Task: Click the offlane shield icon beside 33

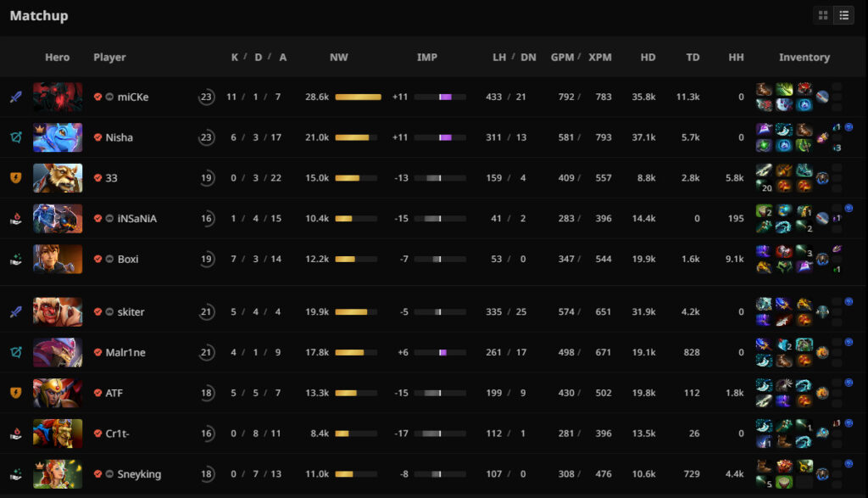Action: coord(15,178)
